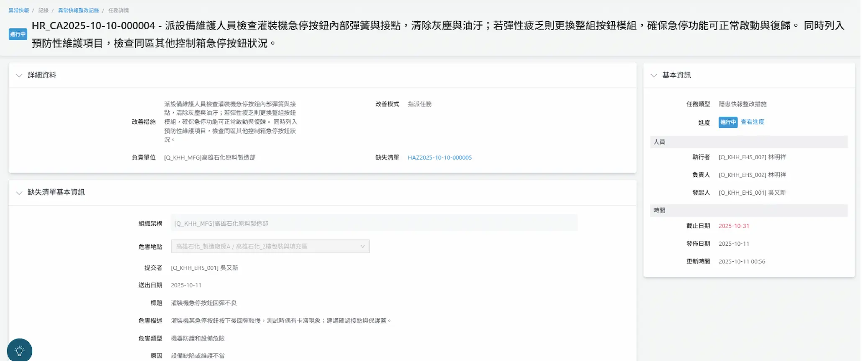Click the 人員 section header
Screen dimensions: 868x363
pyautogui.click(x=660, y=142)
